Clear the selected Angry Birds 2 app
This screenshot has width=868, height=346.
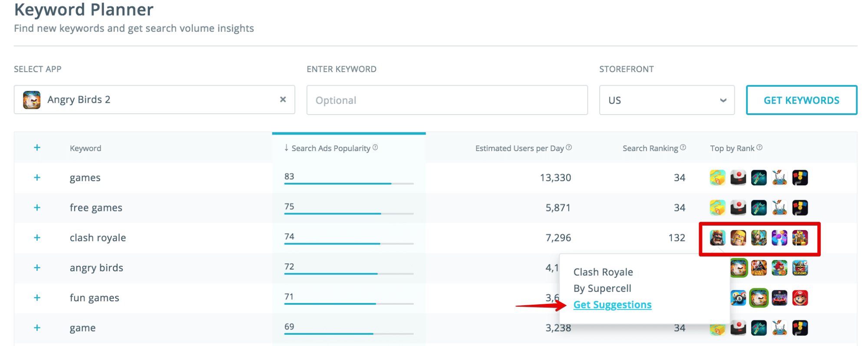click(x=283, y=99)
